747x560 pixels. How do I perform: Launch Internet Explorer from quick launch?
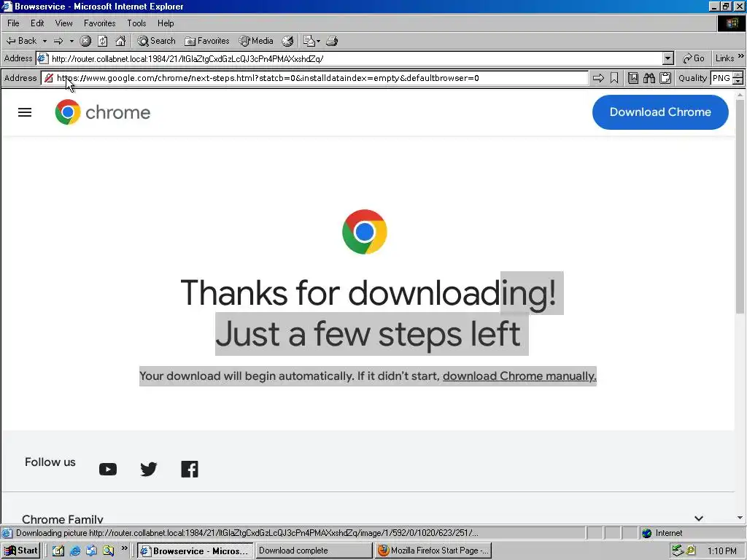tap(75, 551)
